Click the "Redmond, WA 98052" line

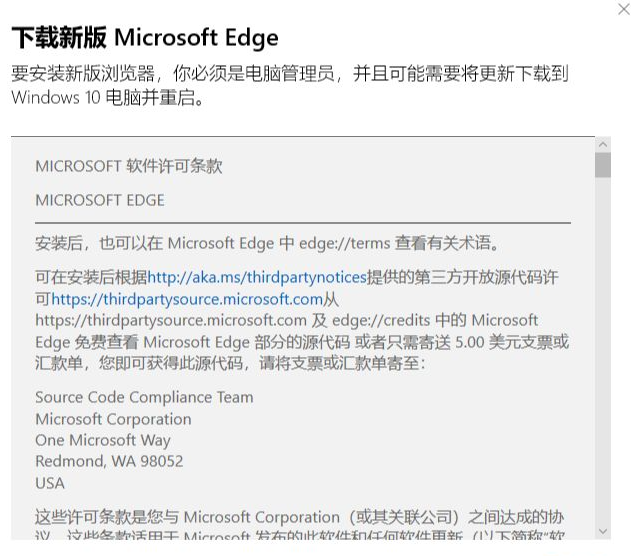tap(109, 461)
